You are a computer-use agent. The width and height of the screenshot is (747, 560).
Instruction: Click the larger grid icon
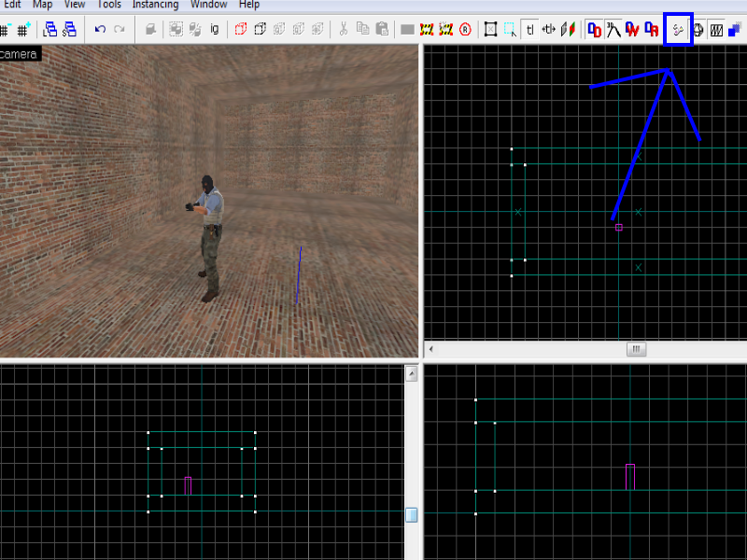coord(24,30)
